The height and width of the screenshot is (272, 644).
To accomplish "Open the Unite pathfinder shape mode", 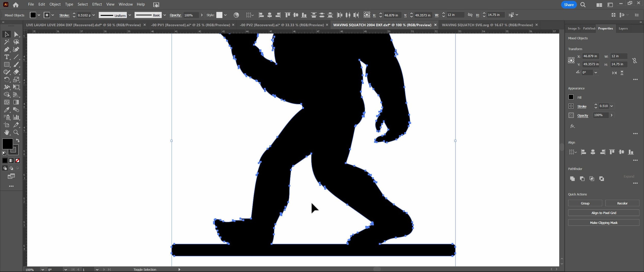I will point(572,179).
